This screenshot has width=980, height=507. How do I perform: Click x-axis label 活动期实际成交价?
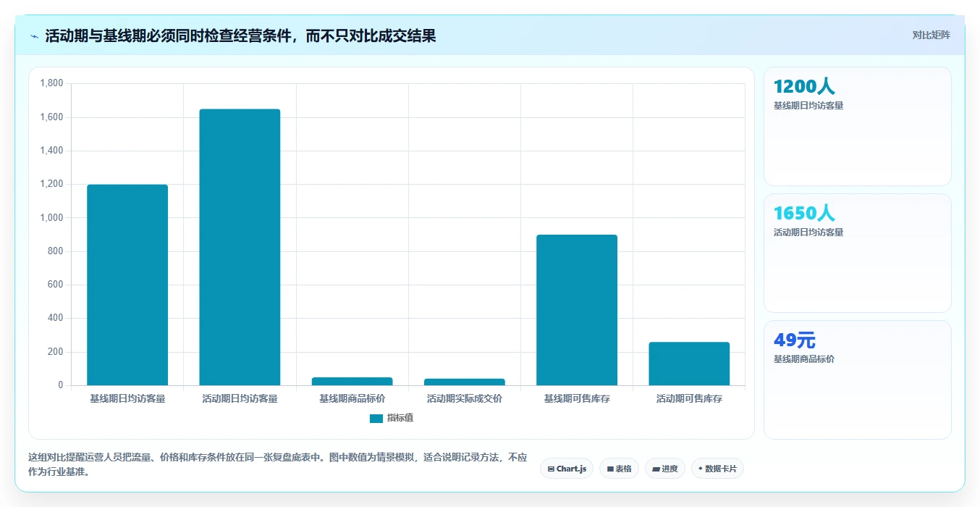coord(465,399)
